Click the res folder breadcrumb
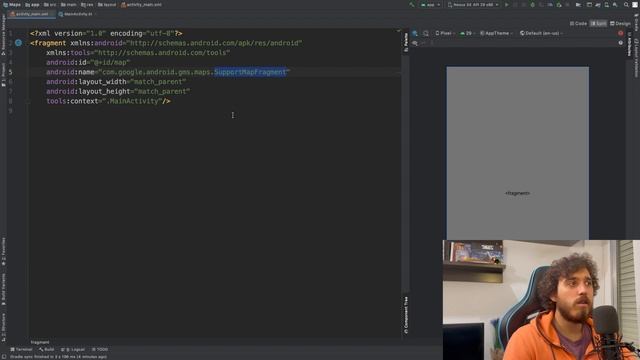 (x=87, y=5)
